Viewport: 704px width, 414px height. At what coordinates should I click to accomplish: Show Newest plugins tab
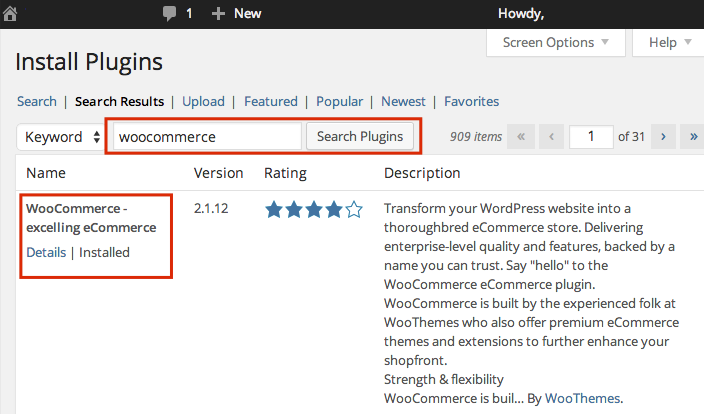pyautogui.click(x=403, y=101)
